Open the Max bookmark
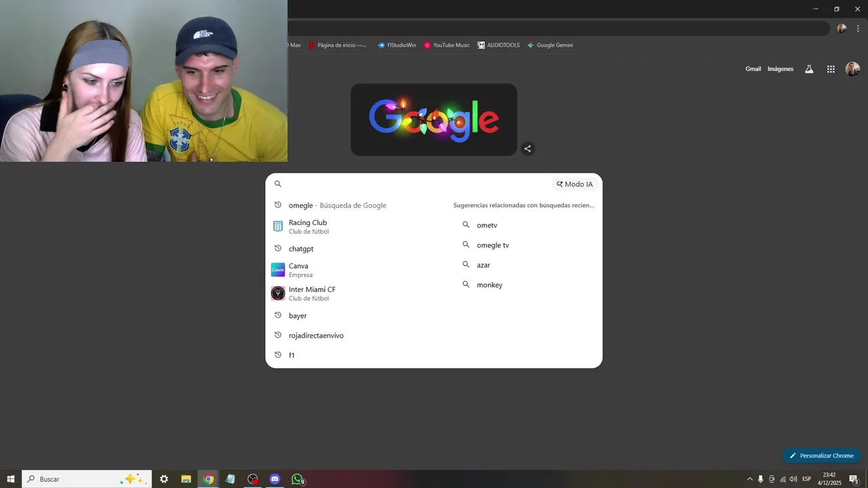The image size is (868, 488). [294, 45]
